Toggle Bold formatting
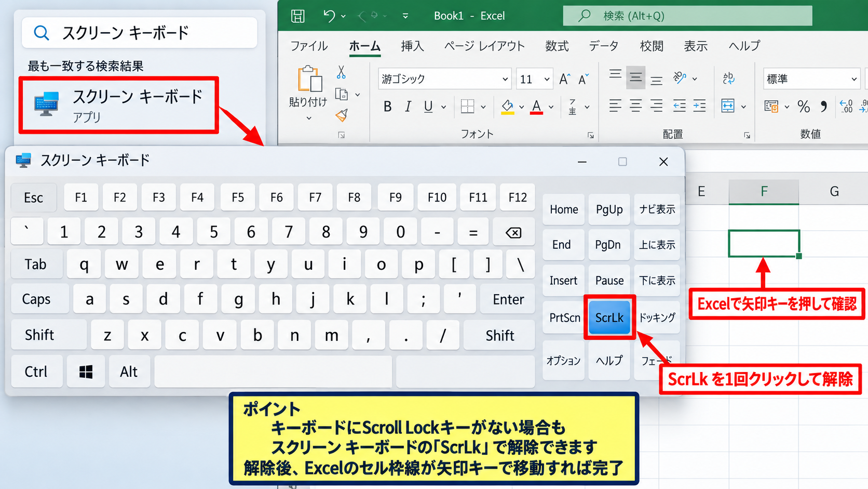Viewport: 868px width, 489px height. [x=387, y=107]
